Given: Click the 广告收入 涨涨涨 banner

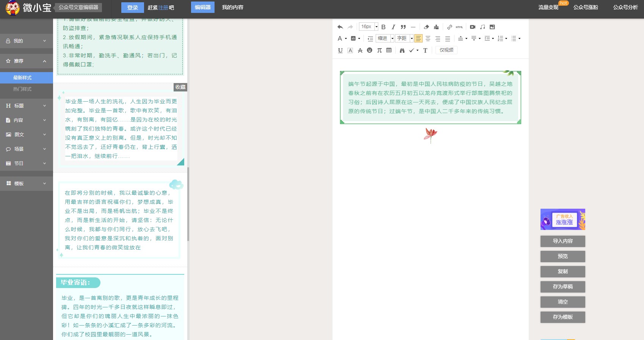Looking at the screenshot, I should coord(563,219).
